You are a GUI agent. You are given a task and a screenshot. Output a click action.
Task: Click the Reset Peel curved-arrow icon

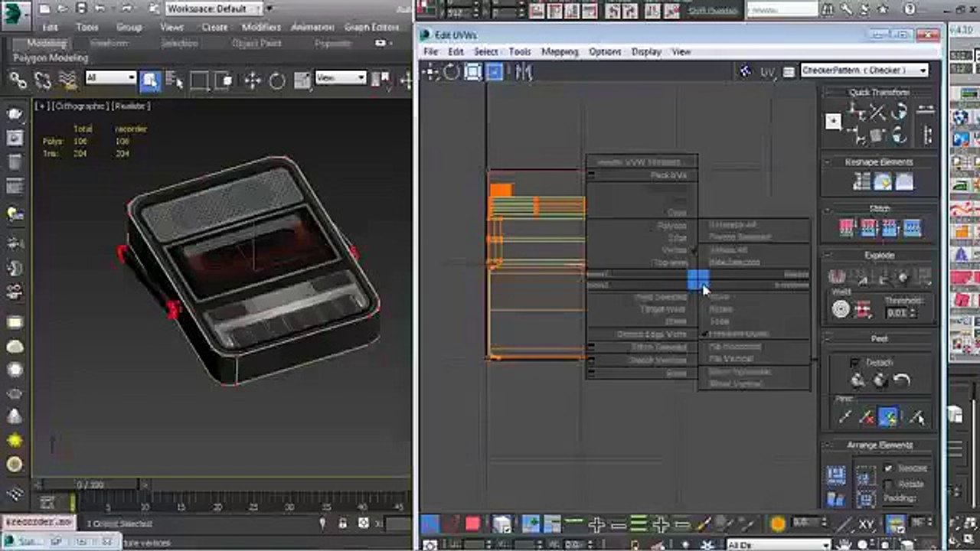[x=902, y=380]
